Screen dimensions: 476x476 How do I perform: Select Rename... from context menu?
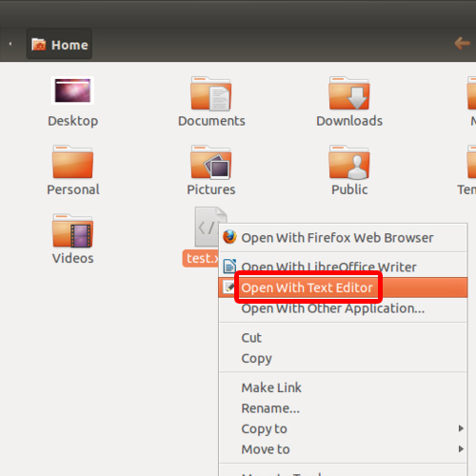point(343,408)
